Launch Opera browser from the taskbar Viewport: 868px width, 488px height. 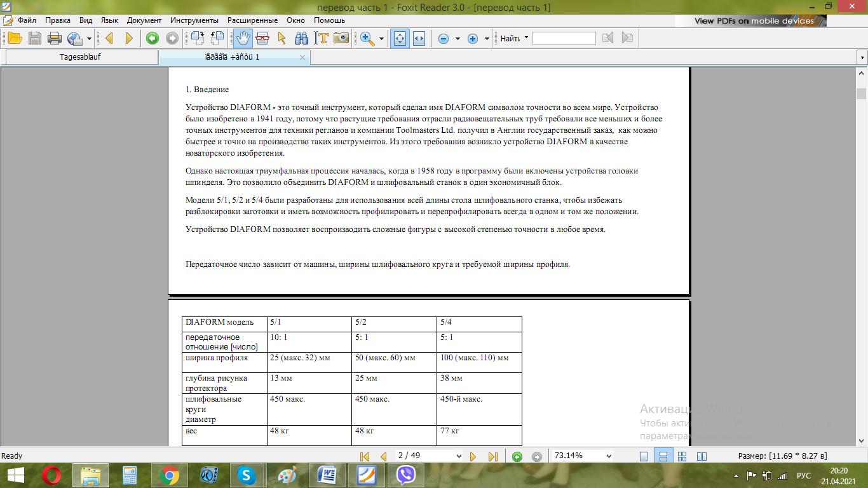point(51,475)
